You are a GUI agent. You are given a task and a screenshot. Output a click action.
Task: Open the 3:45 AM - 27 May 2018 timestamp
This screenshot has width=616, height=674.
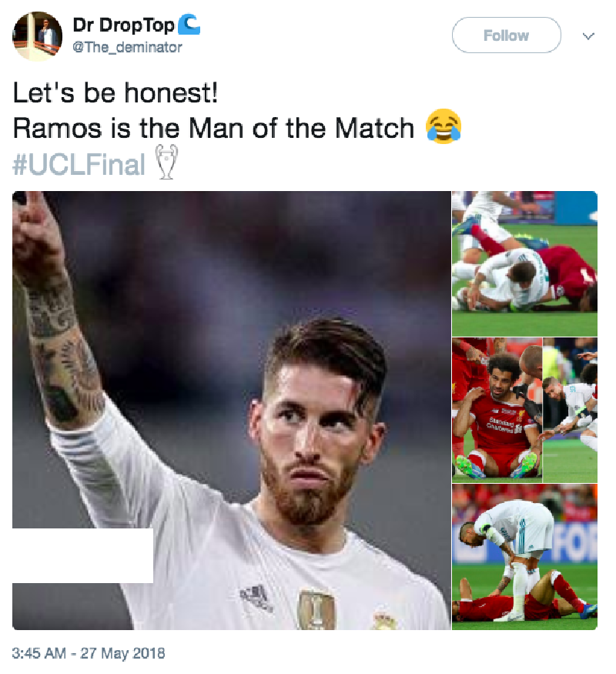tap(89, 653)
